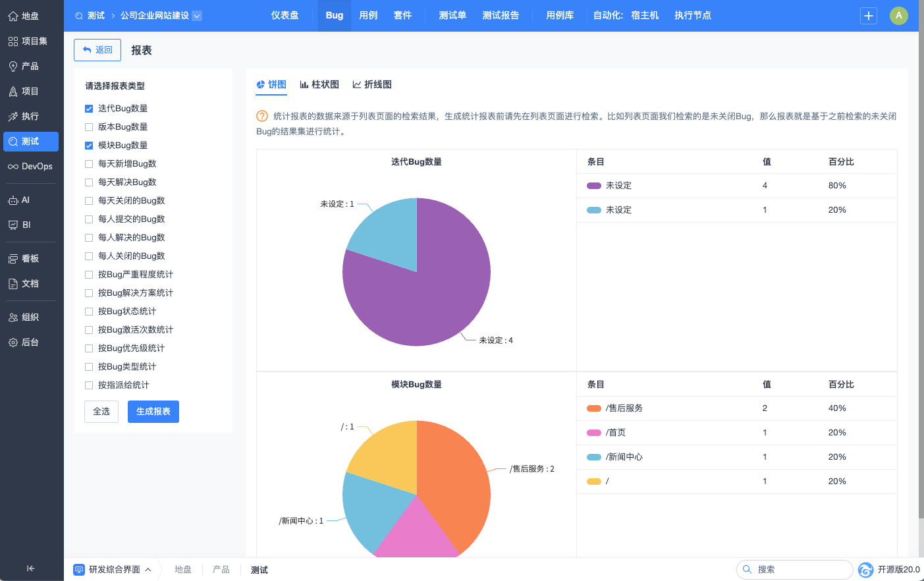The width and height of the screenshot is (924, 581).
Task: Click the ZenTao logo icon near 开源版20.0
Action: pyautogui.click(x=866, y=569)
